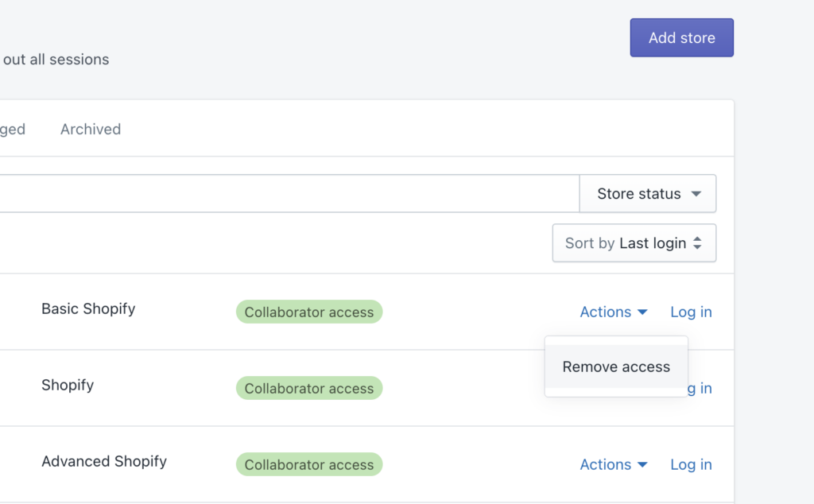The image size is (814, 504).
Task: Click the Collaborator access badge for Basic Shopify
Action: point(308,312)
